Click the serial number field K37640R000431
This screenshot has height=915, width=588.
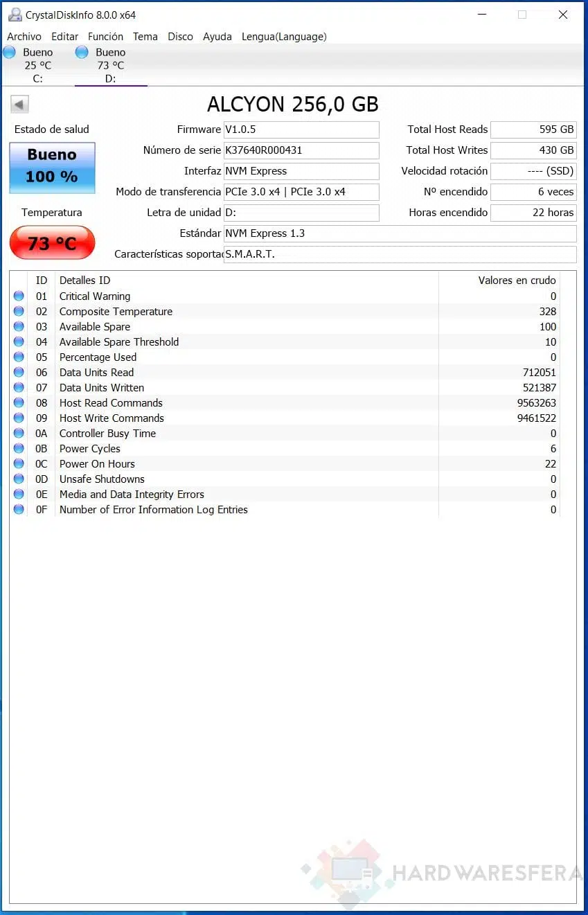[x=301, y=150]
